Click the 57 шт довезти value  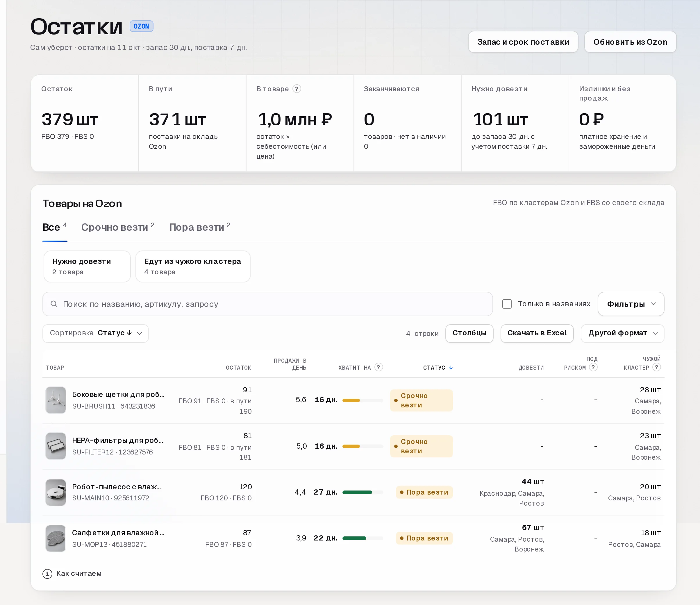point(533,528)
